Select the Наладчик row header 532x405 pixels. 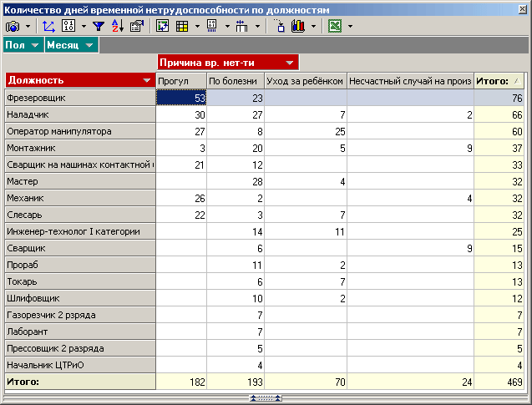[x=80, y=114]
